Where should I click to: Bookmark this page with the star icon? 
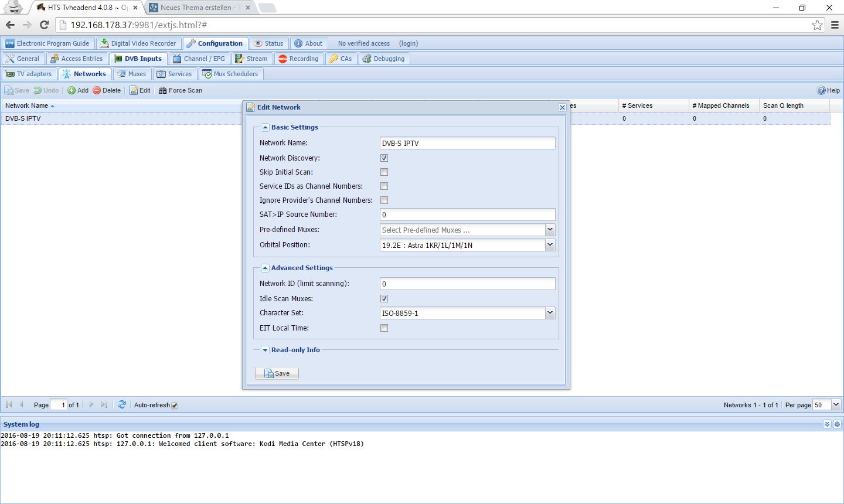point(817,25)
